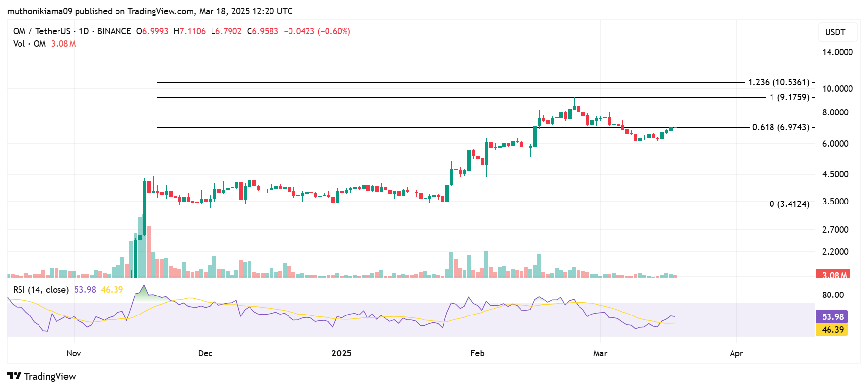
Task: Click the purple 53.98 RSI axis tag
Action: (x=832, y=317)
